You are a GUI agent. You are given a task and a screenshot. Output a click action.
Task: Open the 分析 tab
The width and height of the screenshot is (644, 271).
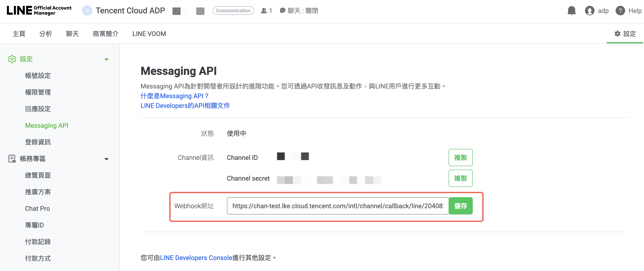coord(46,34)
